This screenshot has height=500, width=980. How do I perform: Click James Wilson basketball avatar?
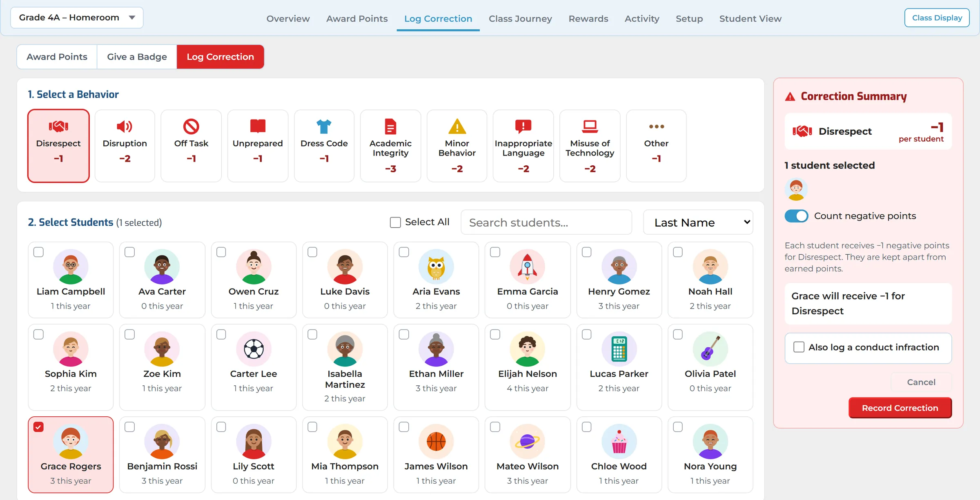pyautogui.click(x=436, y=442)
